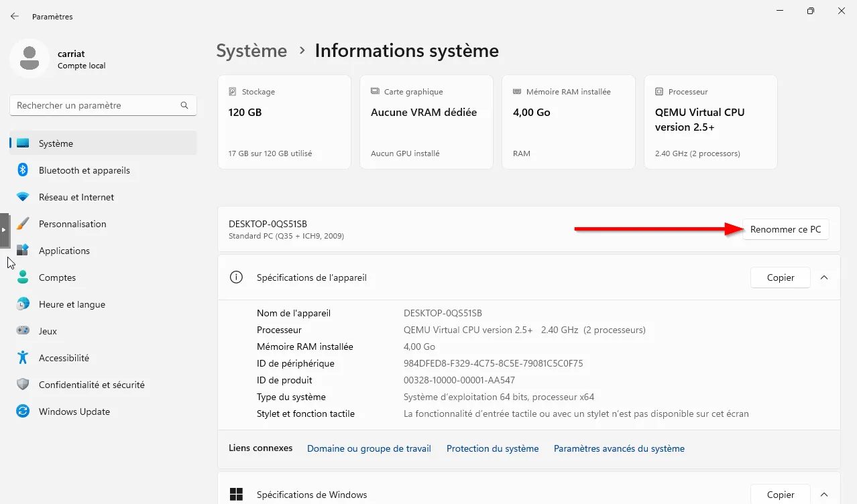Expand the left edge side panel arrow
The height and width of the screenshot is (504, 857).
click(4, 230)
